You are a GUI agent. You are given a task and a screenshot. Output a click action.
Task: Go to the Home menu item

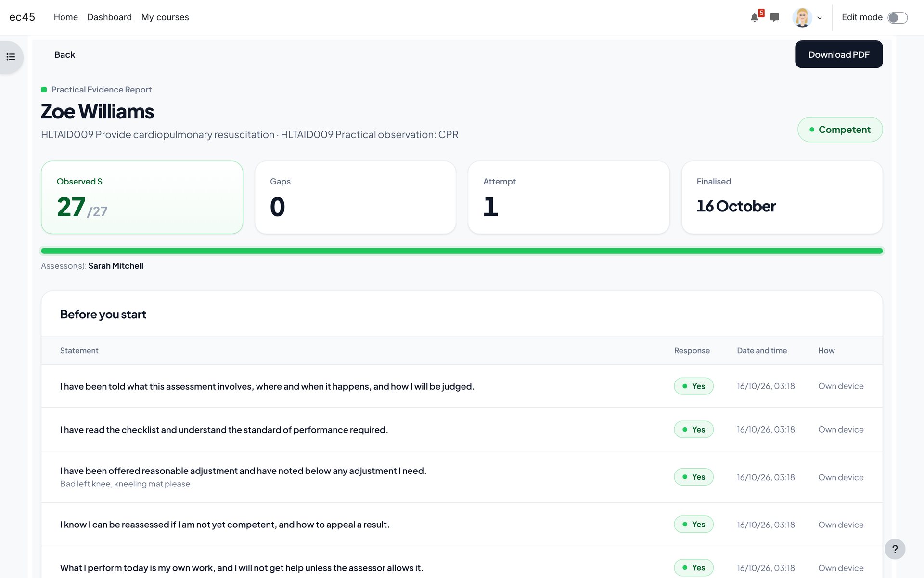pyautogui.click(x=66, y=17)
